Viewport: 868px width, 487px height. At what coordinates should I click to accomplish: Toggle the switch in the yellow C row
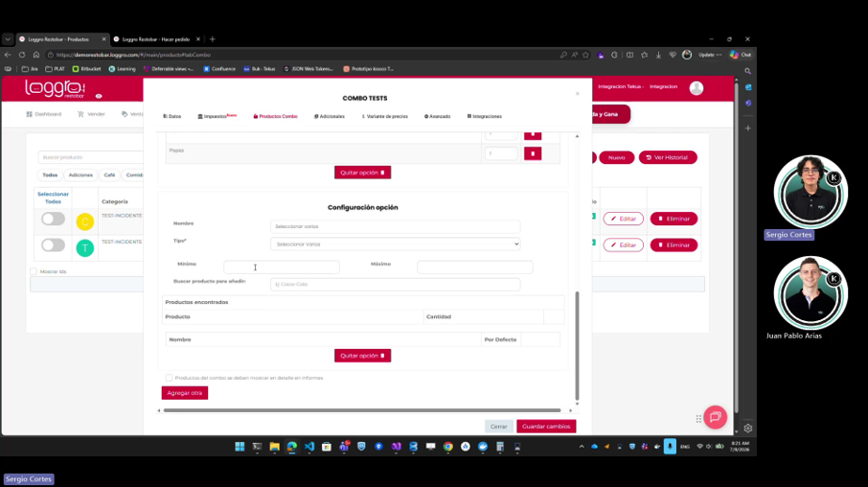pos(53,219)
